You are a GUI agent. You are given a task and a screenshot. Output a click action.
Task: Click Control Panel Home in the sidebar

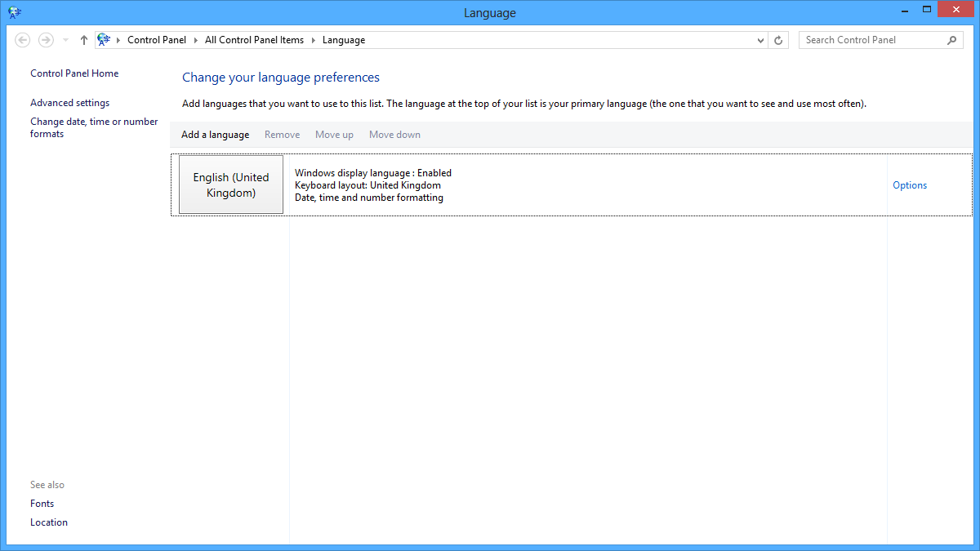(x=74, y=73)
